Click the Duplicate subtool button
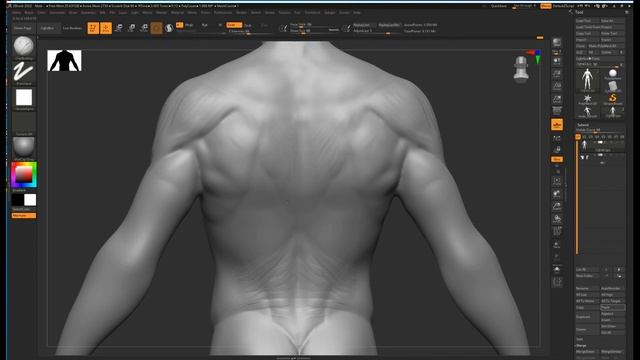The width and height of the screenshot is (640, 360). point(587,317)
